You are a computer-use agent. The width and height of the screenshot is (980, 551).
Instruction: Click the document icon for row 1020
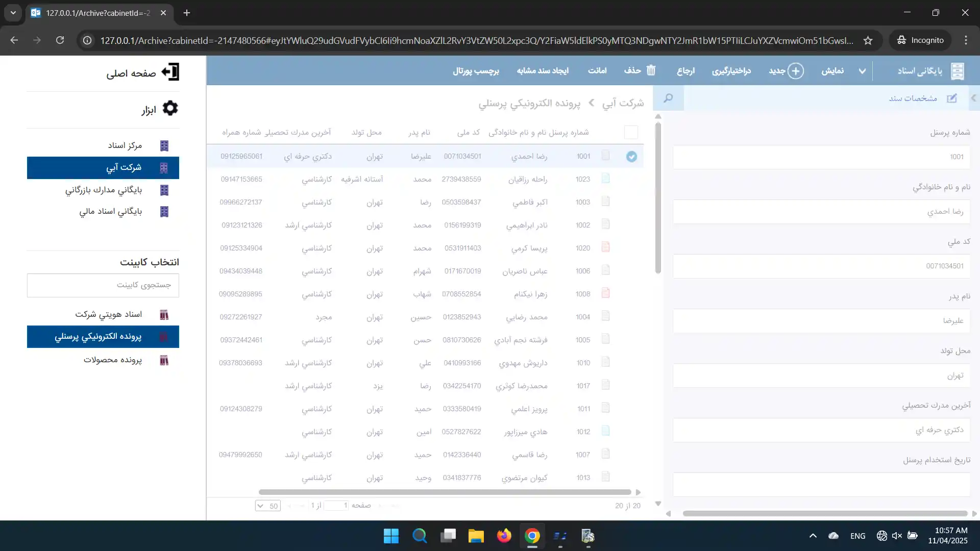(605, 247)
